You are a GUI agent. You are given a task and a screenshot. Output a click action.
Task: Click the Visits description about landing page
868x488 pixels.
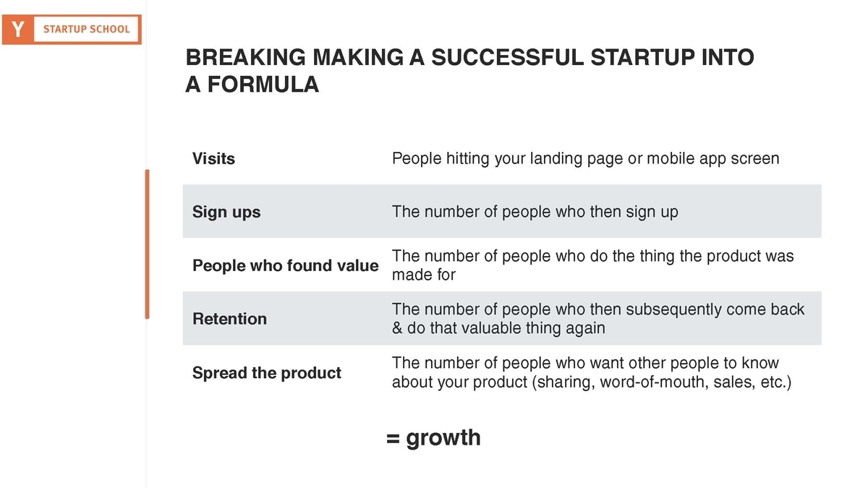pos(586,158)
